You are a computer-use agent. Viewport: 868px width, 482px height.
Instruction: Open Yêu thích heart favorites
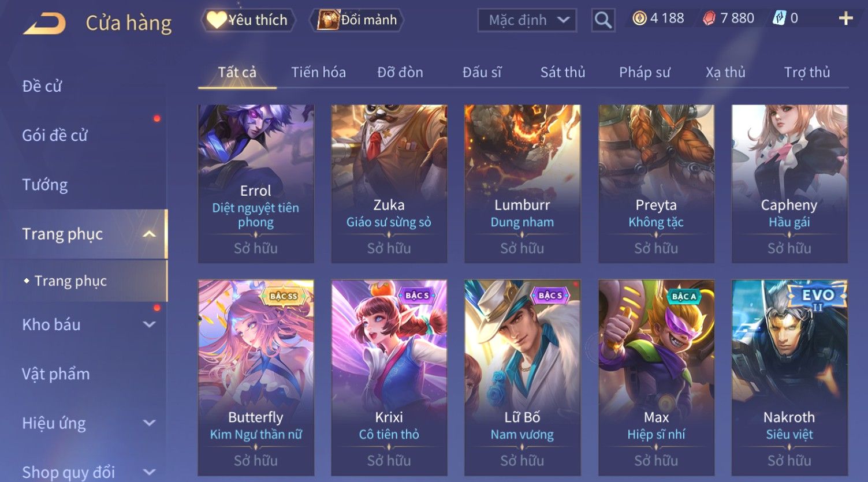coord(248,20)
